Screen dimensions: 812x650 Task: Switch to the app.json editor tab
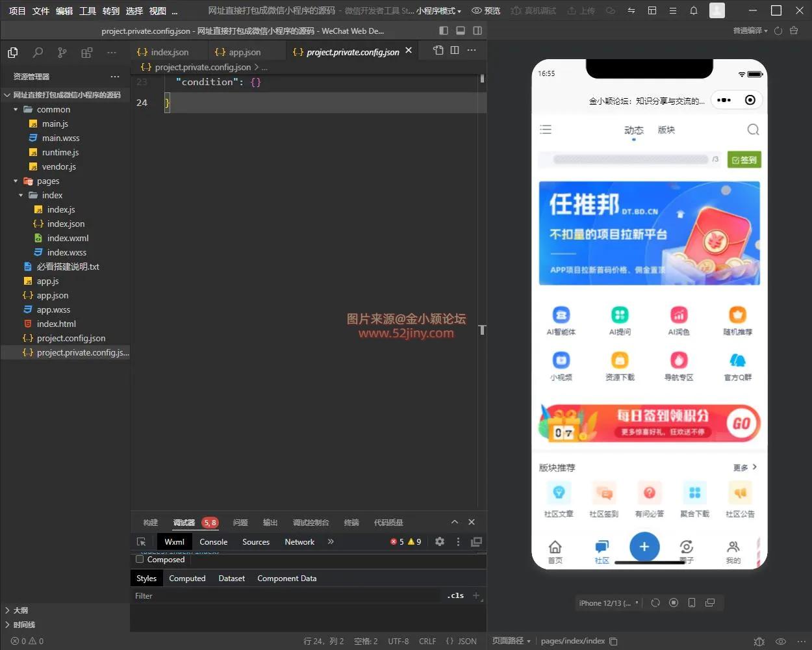pos(245,51)
